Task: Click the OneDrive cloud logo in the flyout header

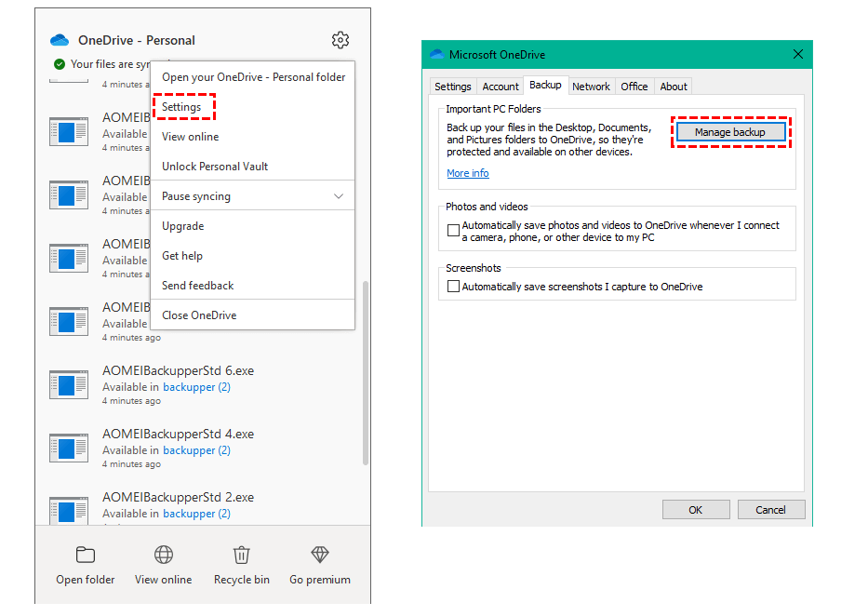Action: pyautogui.click(x=60, y=40)
